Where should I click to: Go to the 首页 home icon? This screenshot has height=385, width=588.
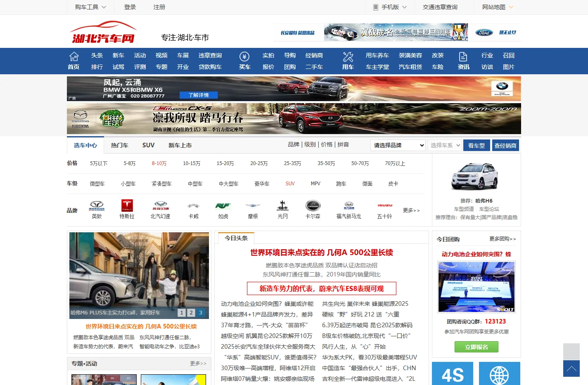point(73,57)
